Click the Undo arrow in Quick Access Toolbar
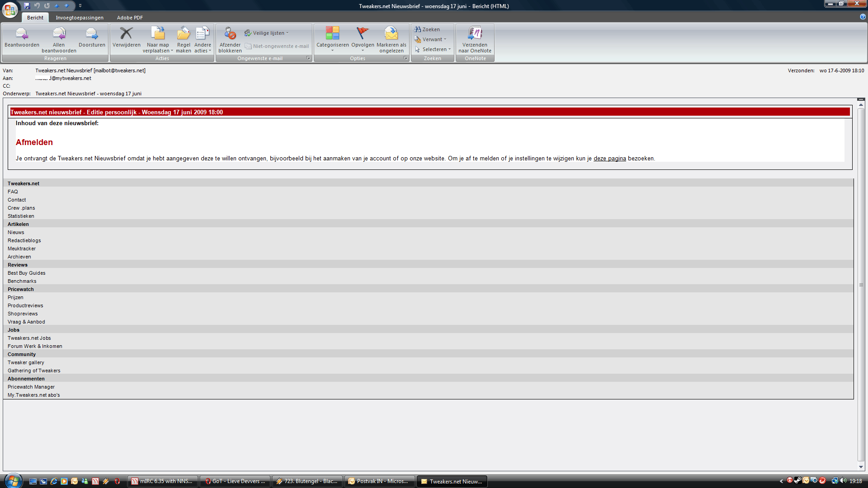This screenshot has width=868, height=488. click(x=37, y=6)
